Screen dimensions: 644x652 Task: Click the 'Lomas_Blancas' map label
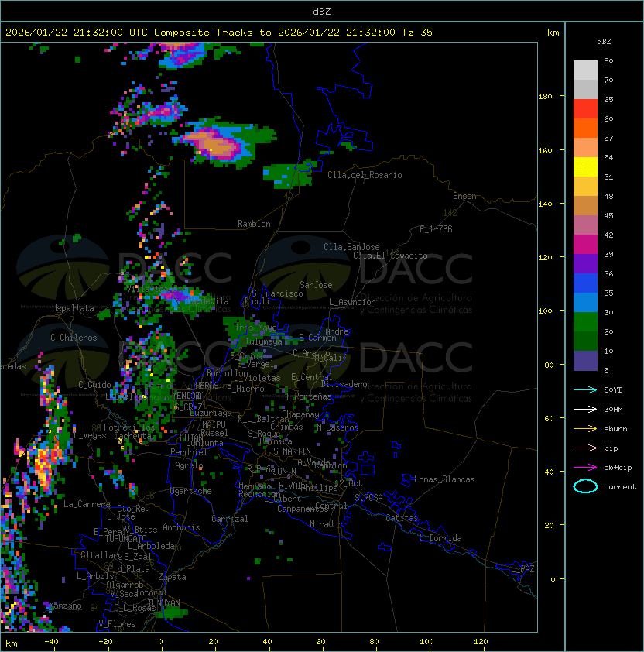point(444,479)
